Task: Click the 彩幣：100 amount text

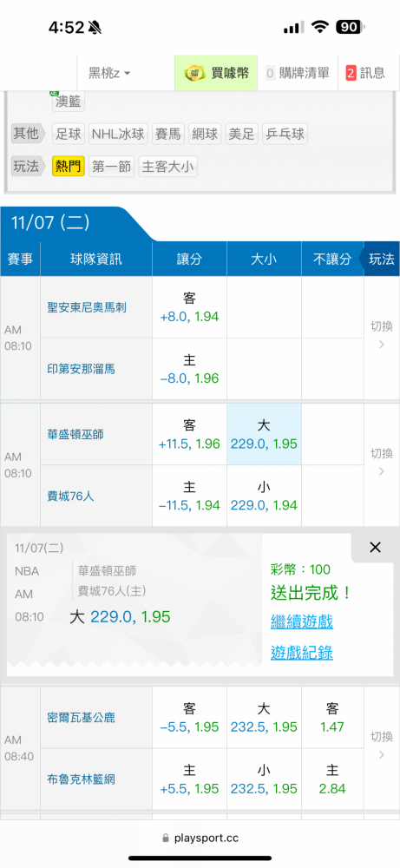Action: (300, 569)
